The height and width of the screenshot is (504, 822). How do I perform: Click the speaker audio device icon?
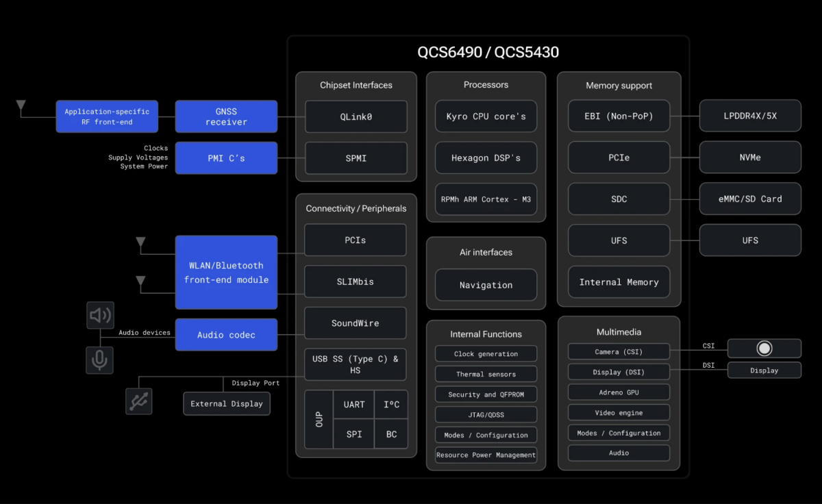(100, 315)
